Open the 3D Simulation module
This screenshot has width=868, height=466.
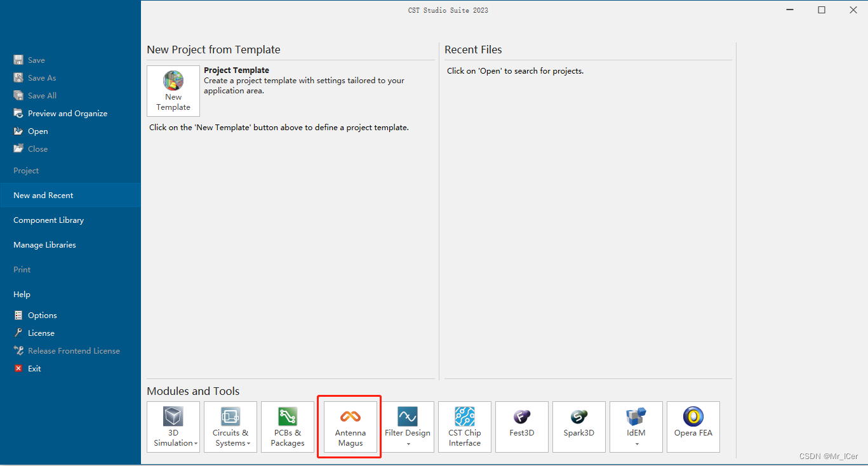[x=173, y=427]
